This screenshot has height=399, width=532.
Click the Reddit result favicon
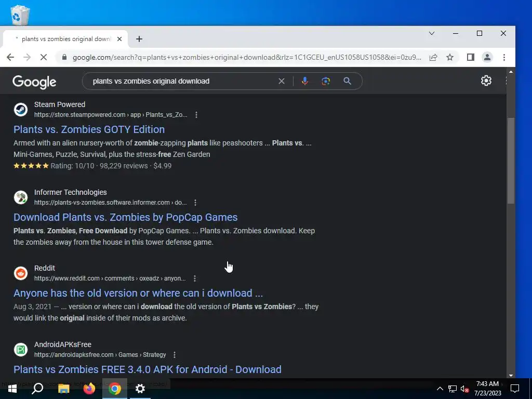tap(21, 273)
